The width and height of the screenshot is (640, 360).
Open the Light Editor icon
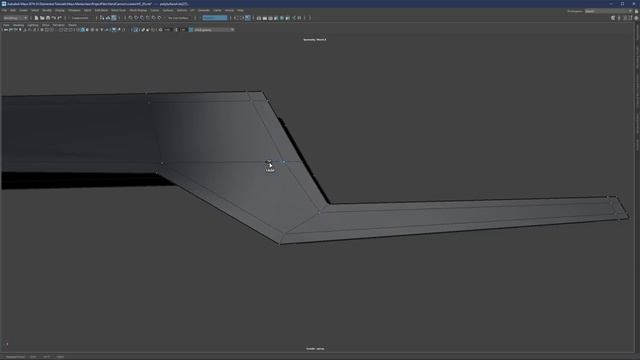click(x=294, y=18)
